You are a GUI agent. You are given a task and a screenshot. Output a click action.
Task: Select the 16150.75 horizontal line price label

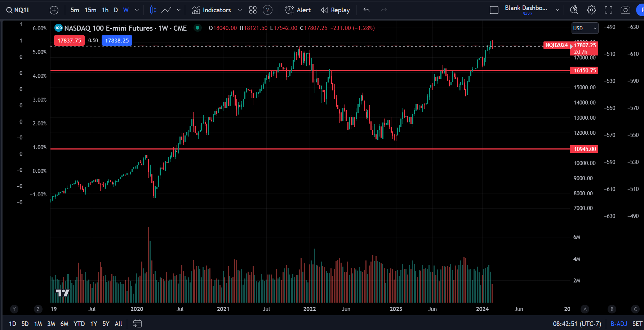(584, 71)
